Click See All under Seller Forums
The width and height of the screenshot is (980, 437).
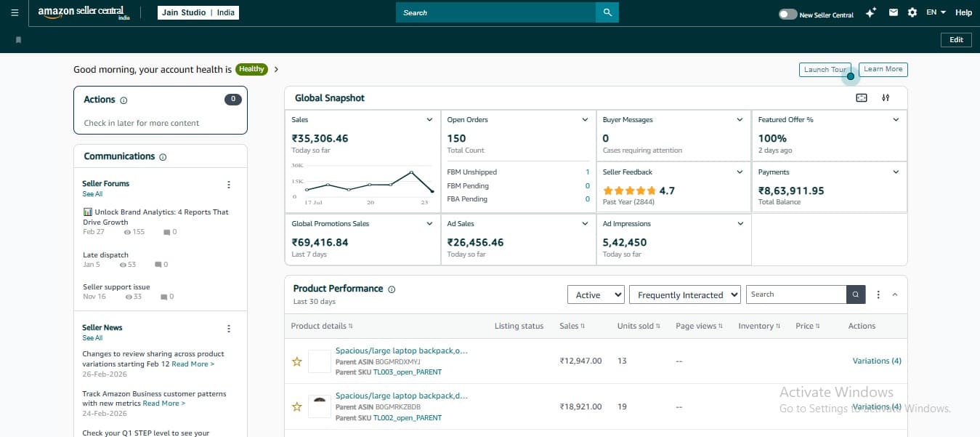[92, 194]
